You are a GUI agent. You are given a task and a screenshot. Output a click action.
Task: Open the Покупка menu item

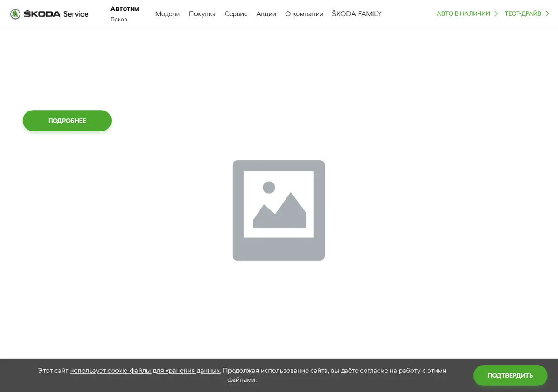pos(202,14)
